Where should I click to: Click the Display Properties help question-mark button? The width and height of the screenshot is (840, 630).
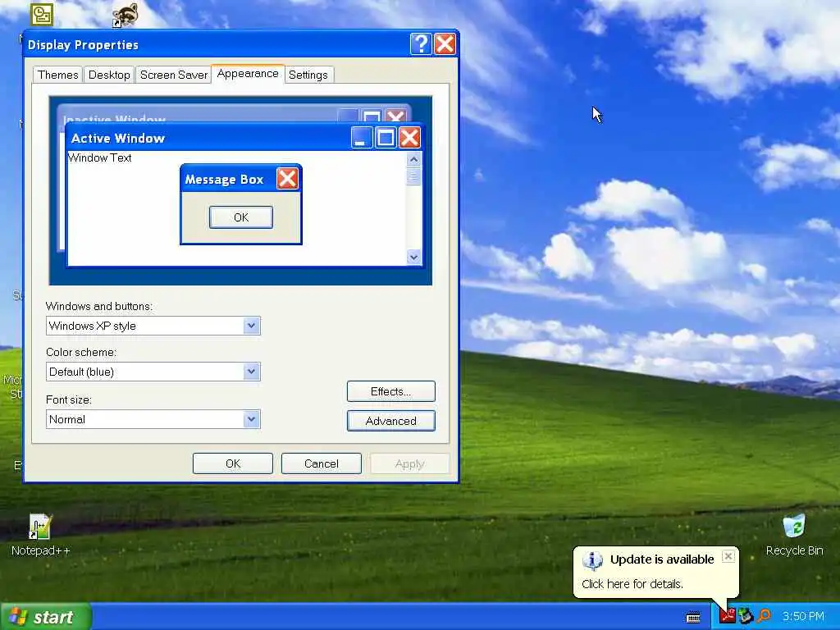click(421, 44)
